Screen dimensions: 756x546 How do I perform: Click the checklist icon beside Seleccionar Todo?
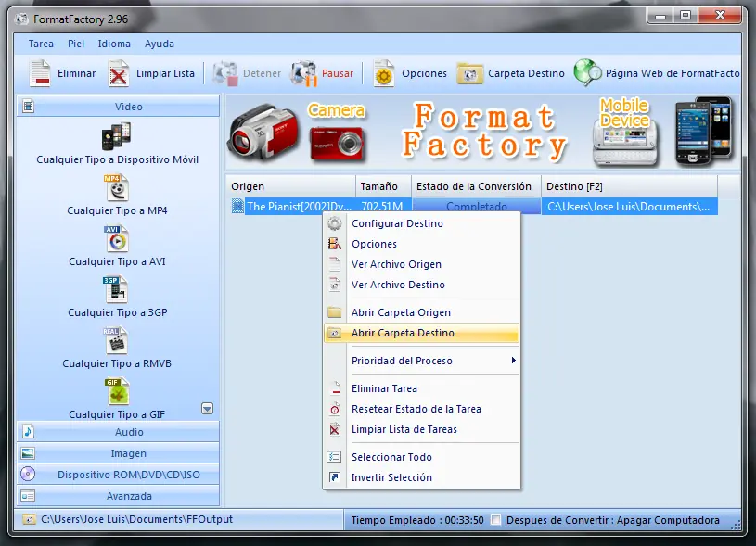(335, 457)
